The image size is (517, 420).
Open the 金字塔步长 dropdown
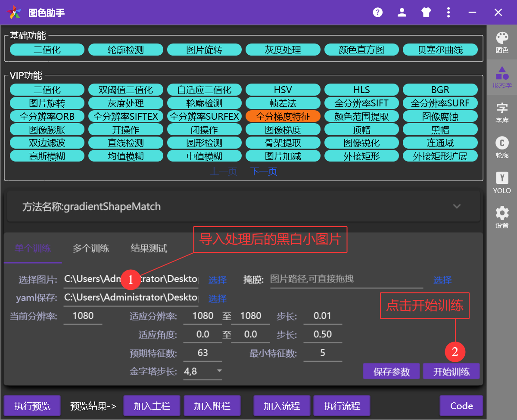pyautogui.click(x=203, y=371)
